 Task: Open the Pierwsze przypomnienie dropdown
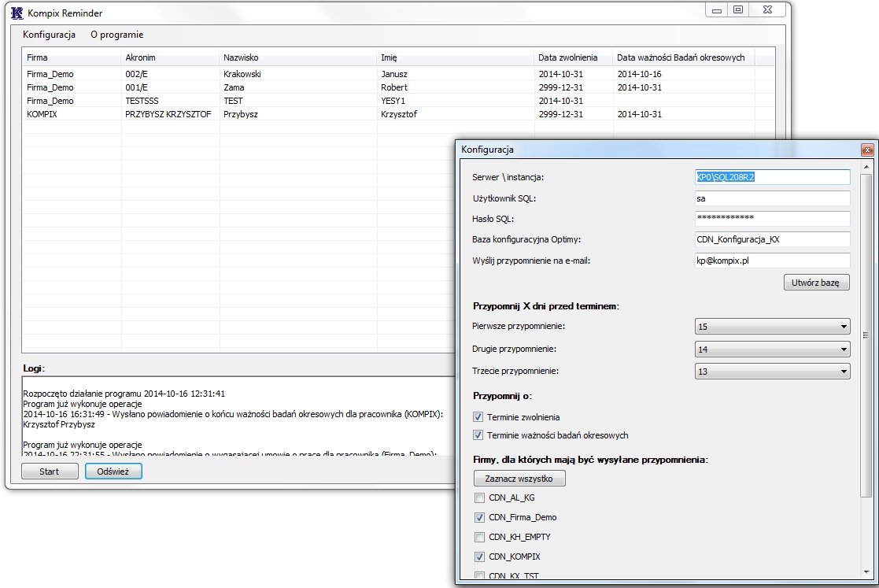[772, 326]
